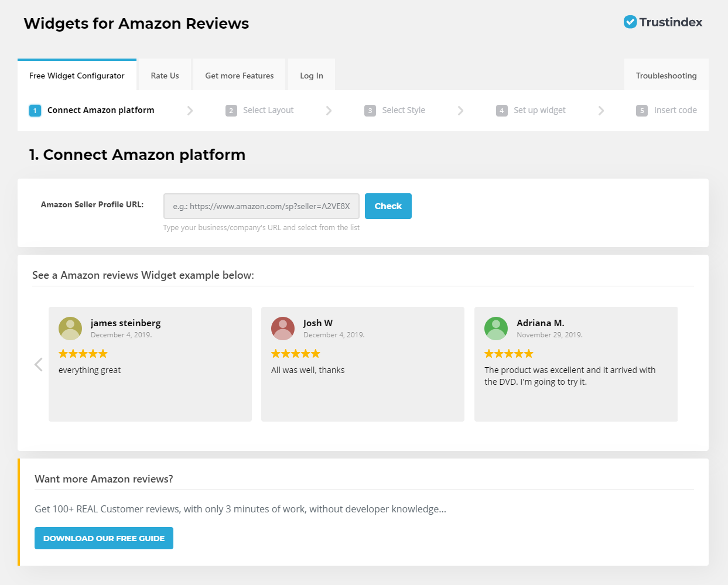
Task: Click 'Get 100+ REAL Customer reviews' text
Action: (240, 509)
